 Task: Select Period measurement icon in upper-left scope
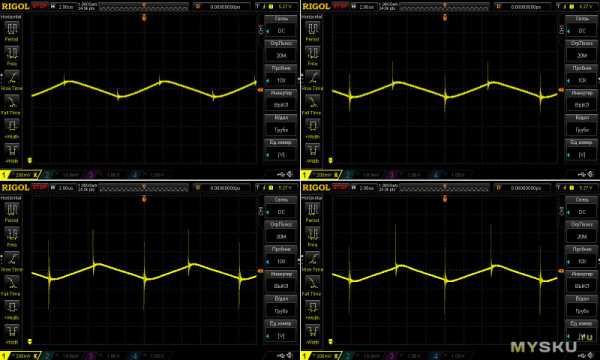[12, 31]
